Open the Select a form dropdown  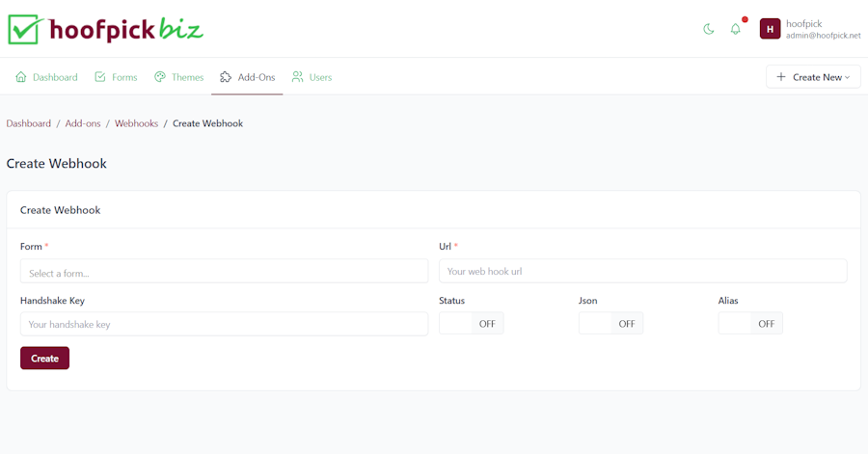tap(224, 272)
